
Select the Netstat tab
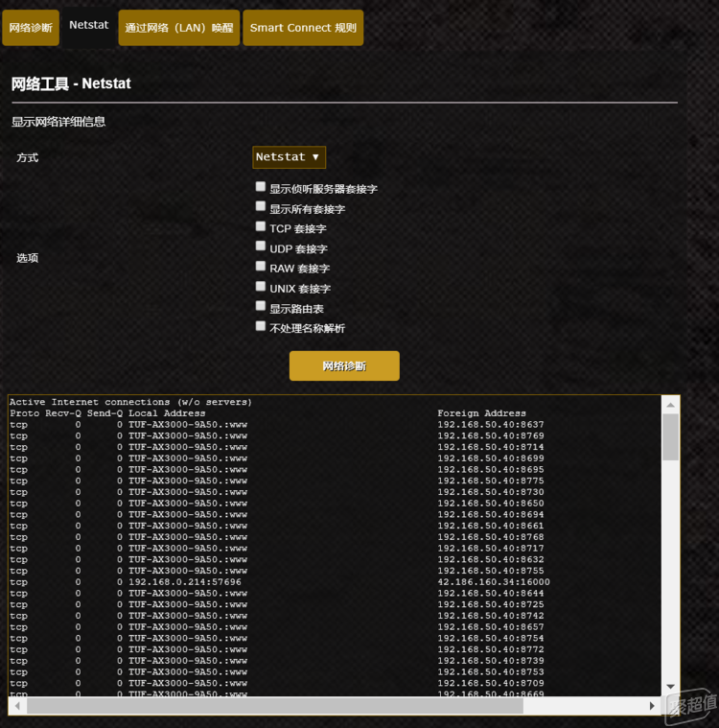click(x=88, y=25)
